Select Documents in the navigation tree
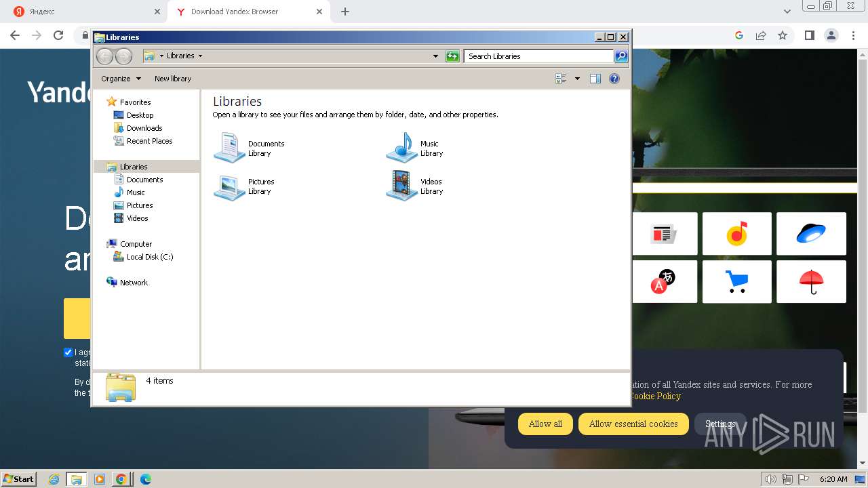The height and width of the screenshot is (488, 868). [144, 180]
